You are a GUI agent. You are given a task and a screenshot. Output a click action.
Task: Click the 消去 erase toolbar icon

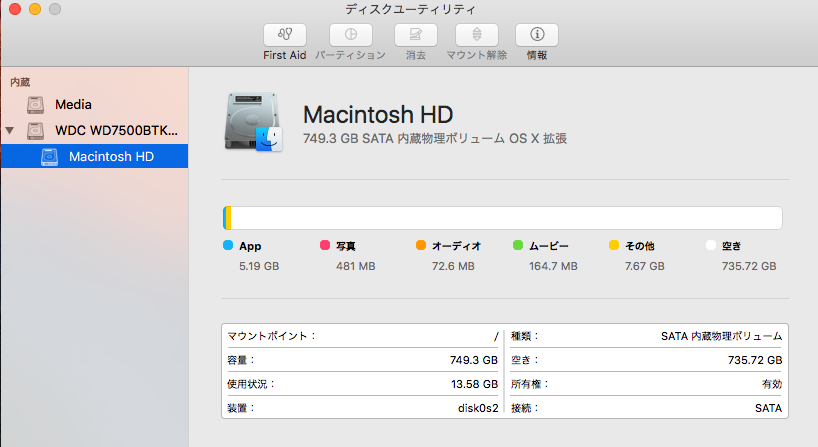point(415,35)
